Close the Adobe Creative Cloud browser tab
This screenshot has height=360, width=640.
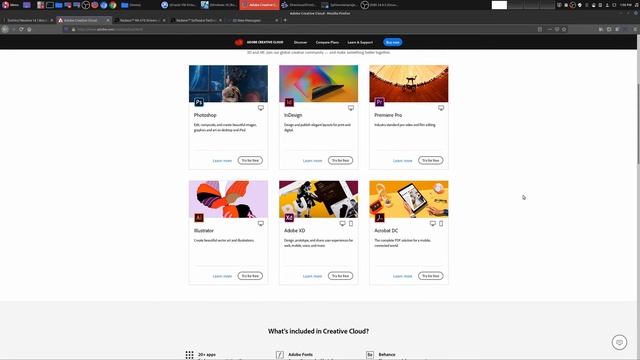point(108,20)
